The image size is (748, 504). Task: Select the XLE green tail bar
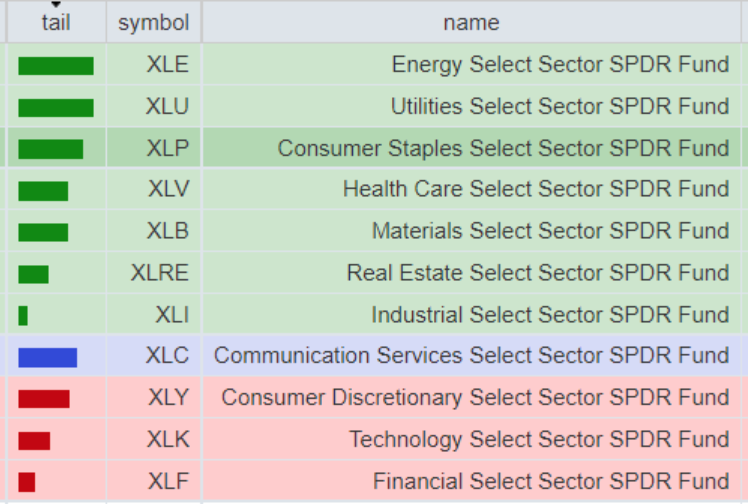tap(55, 66)
